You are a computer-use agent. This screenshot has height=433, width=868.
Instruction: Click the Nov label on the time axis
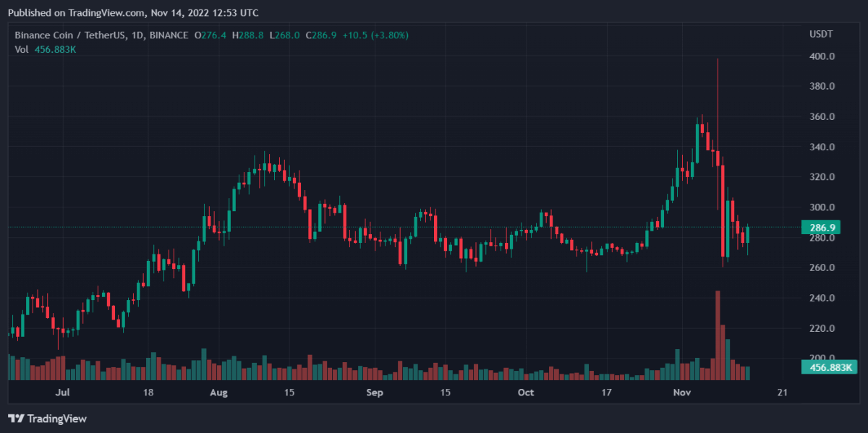pyautogui.click(x=681, y=393)
